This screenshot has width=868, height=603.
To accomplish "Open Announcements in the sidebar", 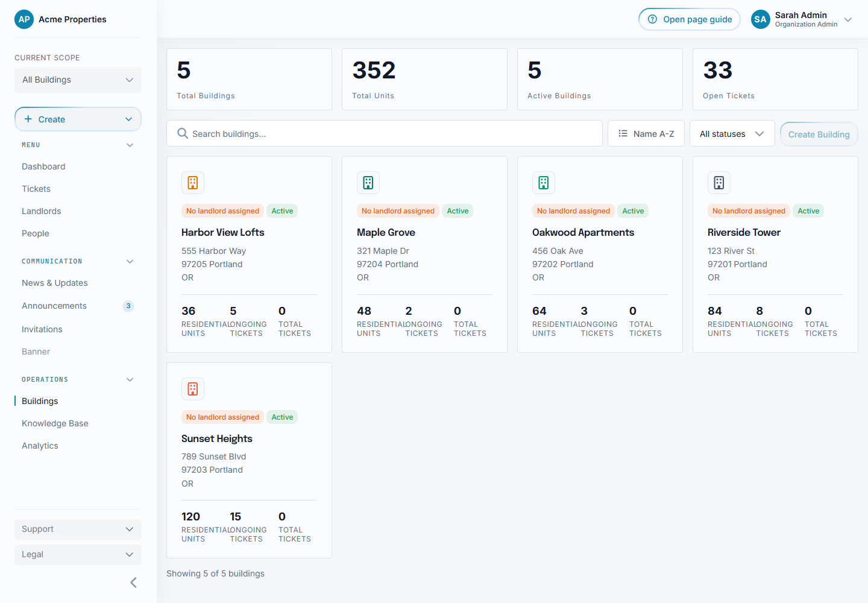I will tap(54, 306).
